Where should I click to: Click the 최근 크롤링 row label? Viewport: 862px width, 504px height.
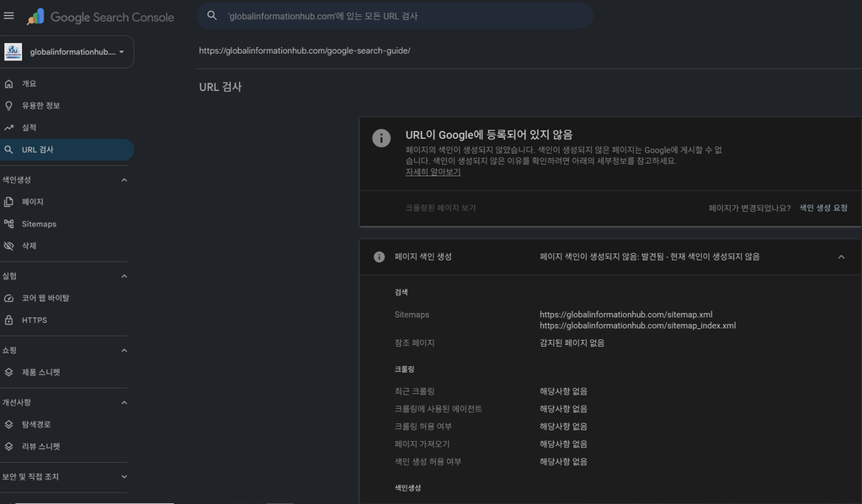[414, 391]
